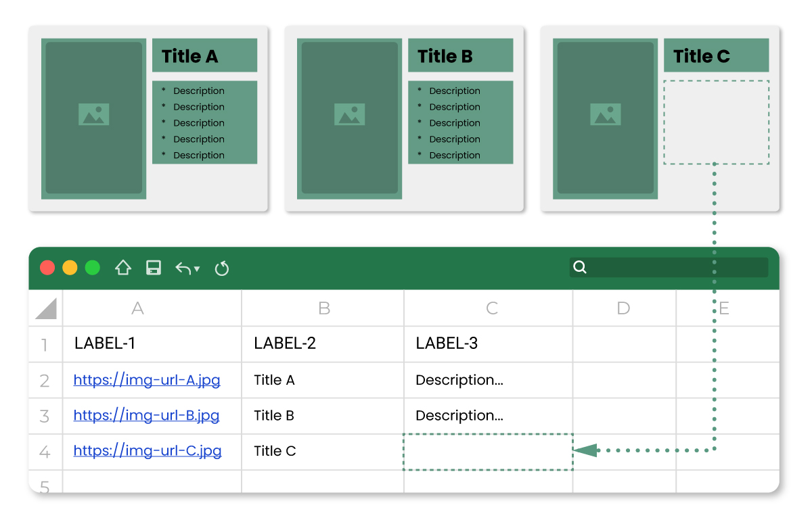Select column C header

pos(492,308)
